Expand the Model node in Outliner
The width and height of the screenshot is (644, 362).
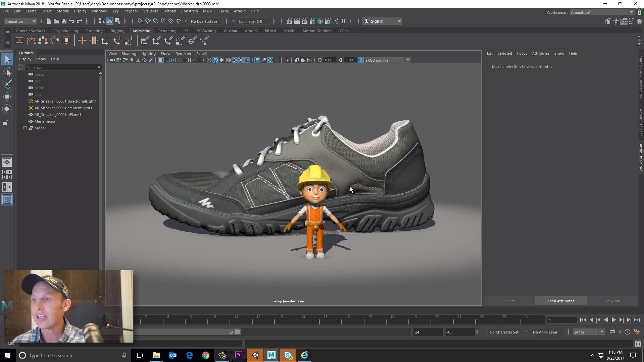coord(25,128)
